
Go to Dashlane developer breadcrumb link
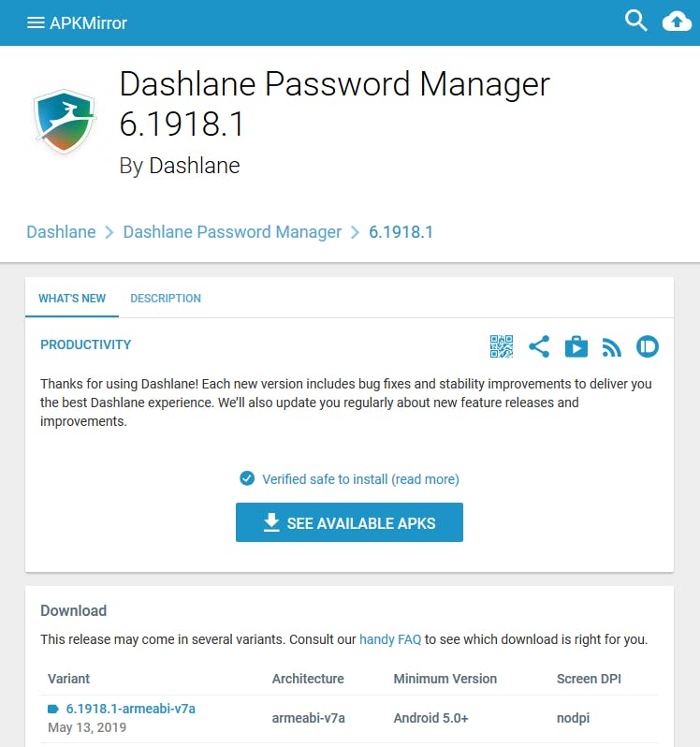61,232
